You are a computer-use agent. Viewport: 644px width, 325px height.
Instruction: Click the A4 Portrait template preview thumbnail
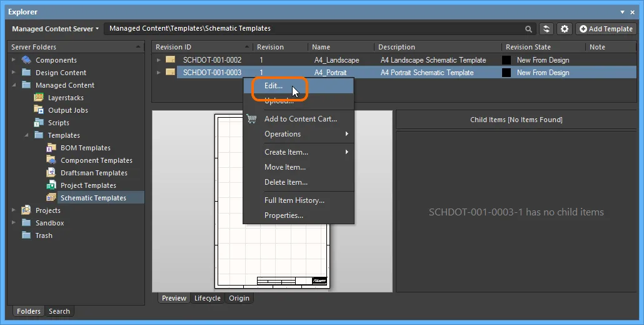click(272, 201)
